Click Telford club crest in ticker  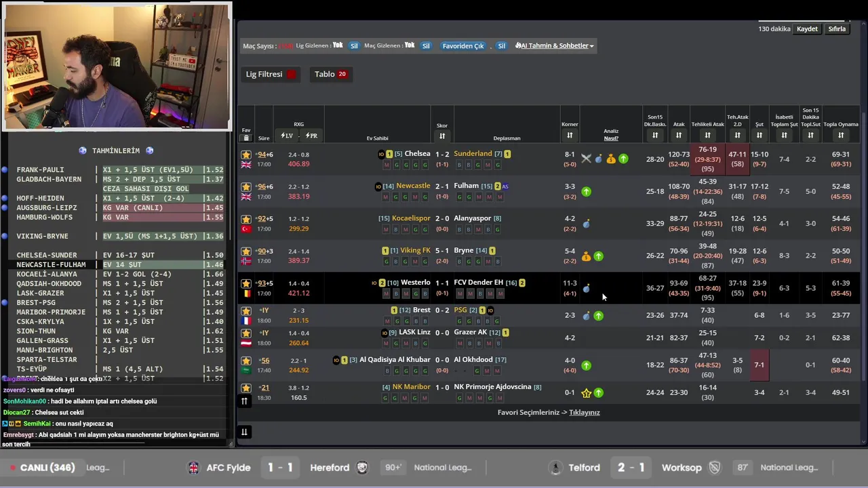pyautogui.click(x=556, y=468)
